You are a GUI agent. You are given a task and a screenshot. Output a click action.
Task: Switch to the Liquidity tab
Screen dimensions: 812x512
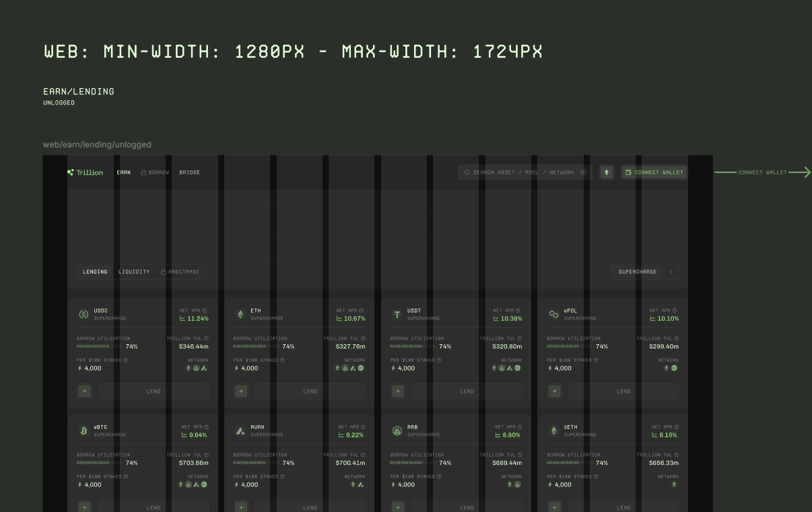134,271
